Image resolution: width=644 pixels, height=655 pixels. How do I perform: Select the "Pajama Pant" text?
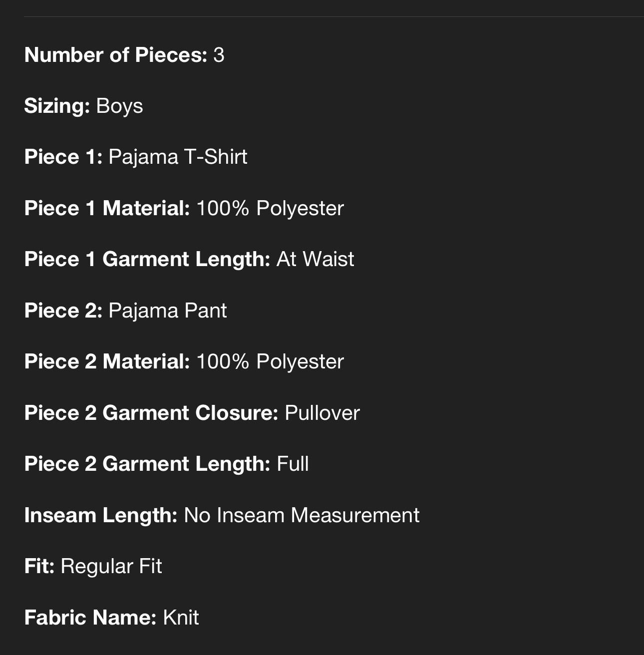tap(167, 311)
